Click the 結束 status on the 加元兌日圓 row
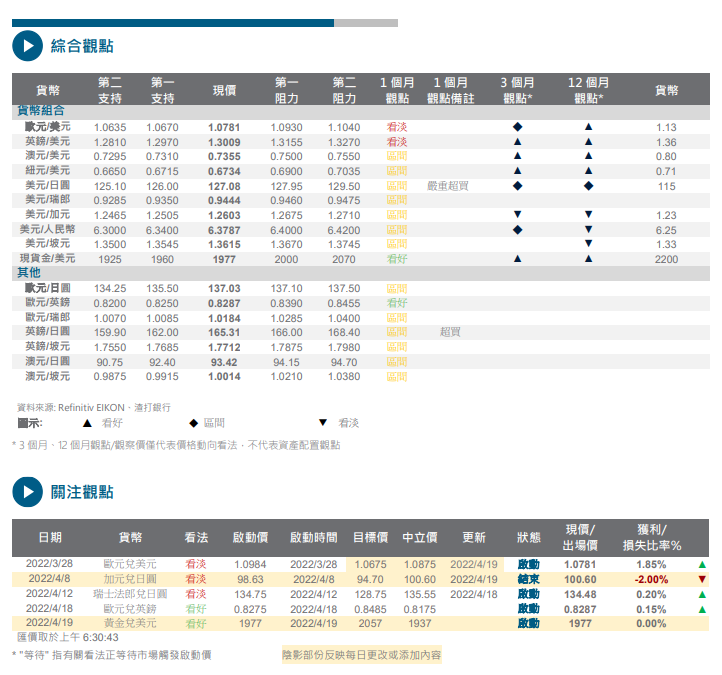The height and width of the screenshot is (675, 722). point(528,579)
